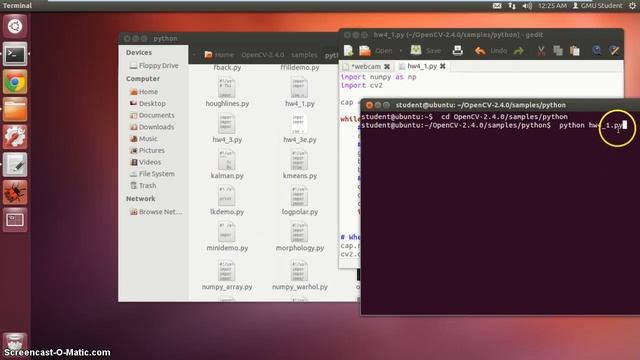640x360 pixels.
Task: Open the system power gear menu
Action: (632, 6)
